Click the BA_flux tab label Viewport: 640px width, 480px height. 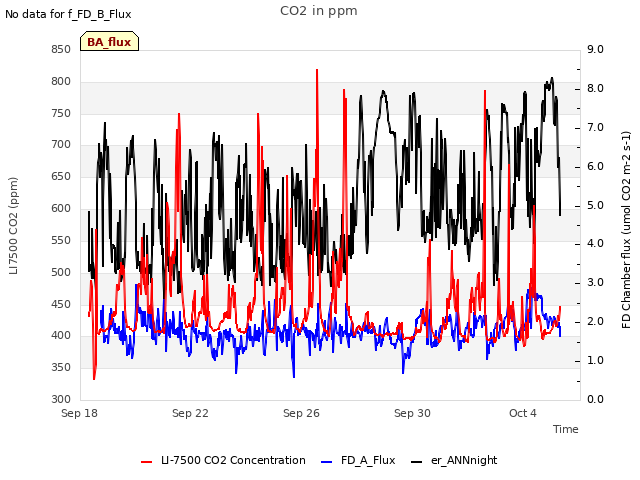click(109, 42)
